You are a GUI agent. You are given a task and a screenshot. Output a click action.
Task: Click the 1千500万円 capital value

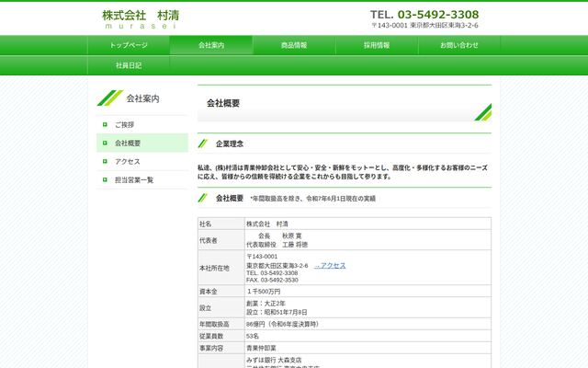click(x=264, y=292)
